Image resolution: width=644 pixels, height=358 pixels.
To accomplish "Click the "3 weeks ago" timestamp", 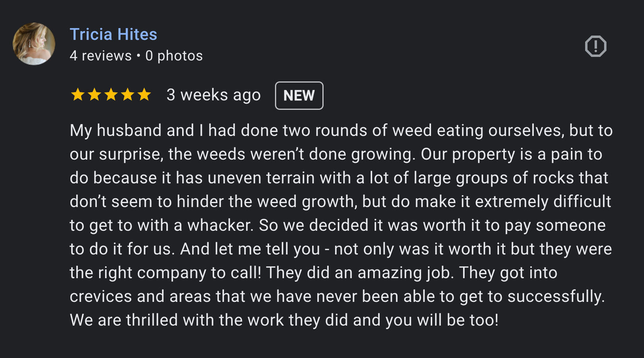I will pyautogui.click(x=214, y=95).
